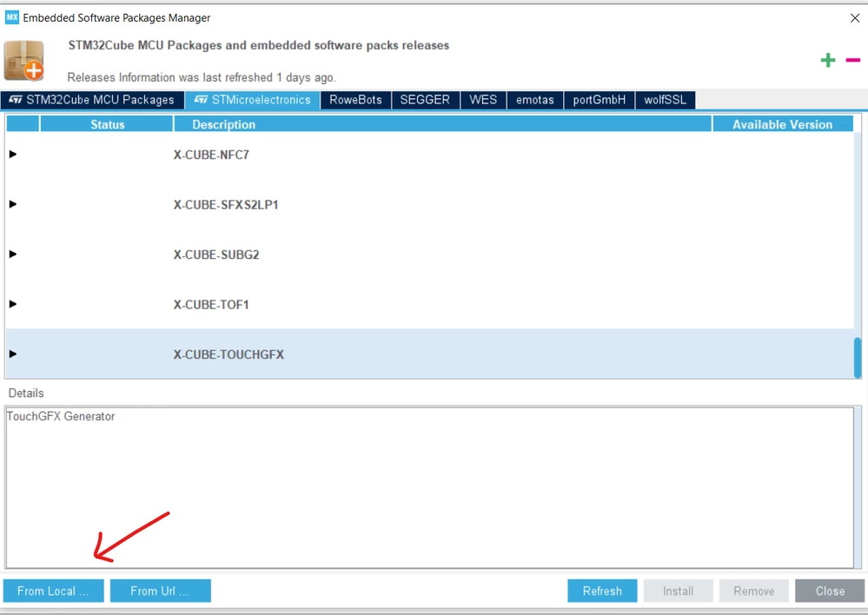Click the Status column header
This screenshot has height=615, width=868.
pyautogui.click(x=107, y=124)
